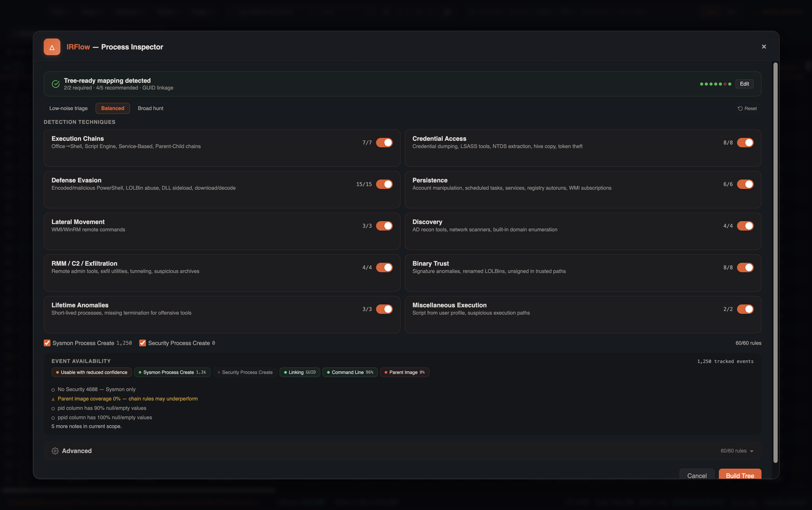Viewport: 812px width, 510px height.
Task: Disable Miscellaneous Execution toggle
Action: tap(745, 309)
